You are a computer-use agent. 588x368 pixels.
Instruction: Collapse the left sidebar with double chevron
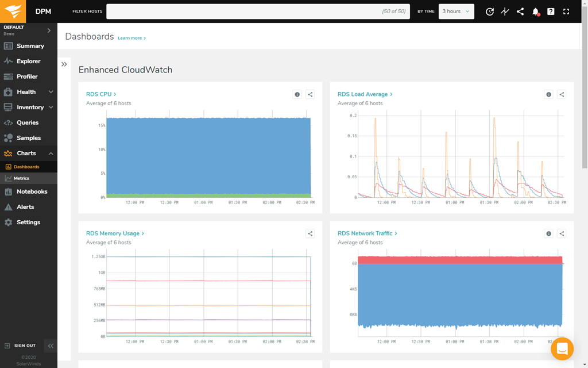click(51, 346)
